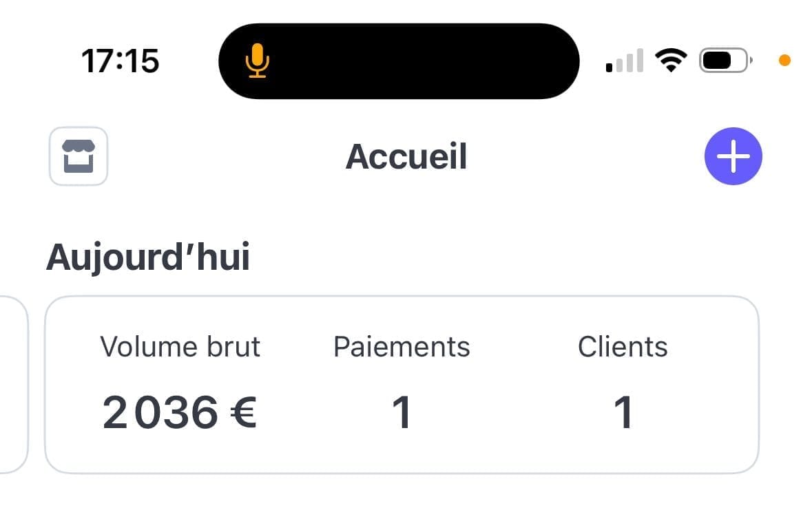Tap the battery status icon
The height and width of the screenshot is (521, 812).
tap(725, 61)
